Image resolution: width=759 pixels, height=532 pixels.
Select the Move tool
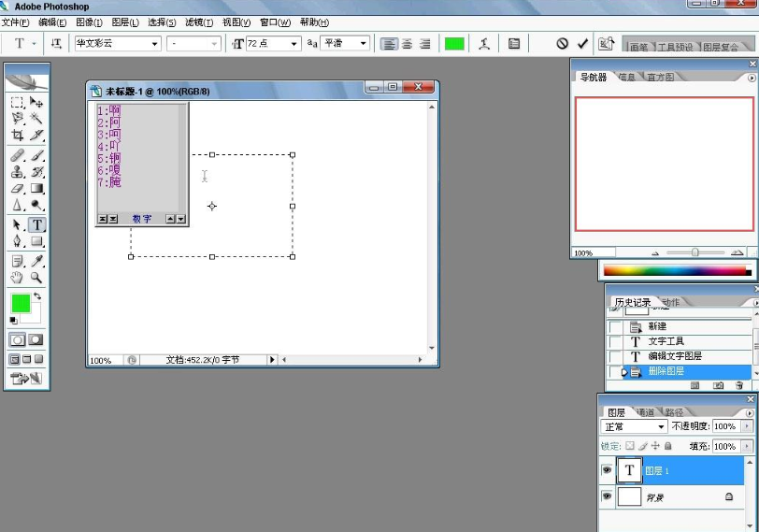coord(36,102)
